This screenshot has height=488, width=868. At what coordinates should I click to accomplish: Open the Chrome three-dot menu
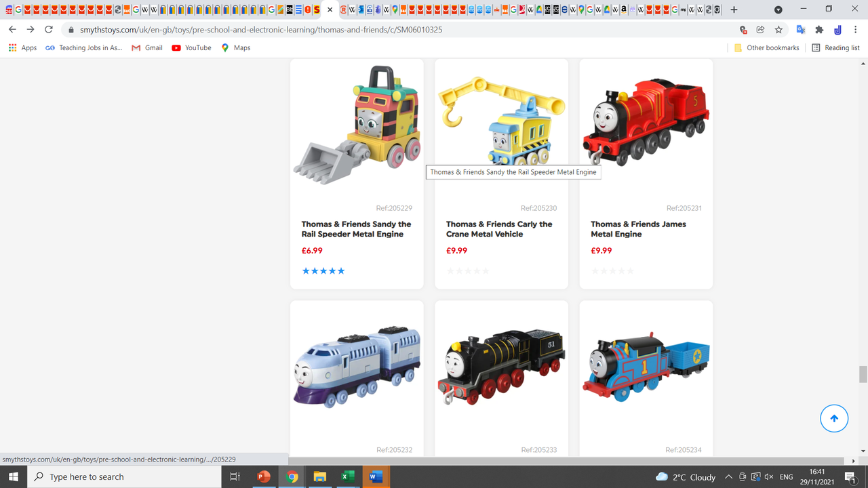coord(856,30)
